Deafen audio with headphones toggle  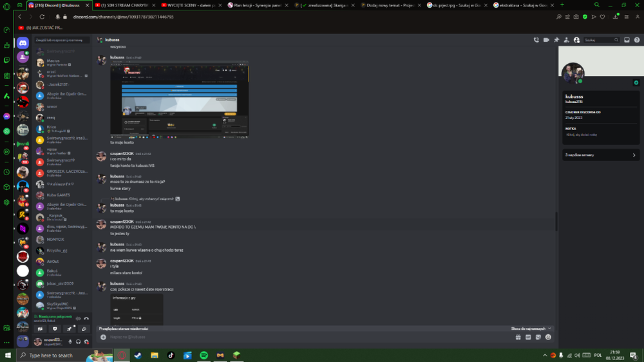79,341
